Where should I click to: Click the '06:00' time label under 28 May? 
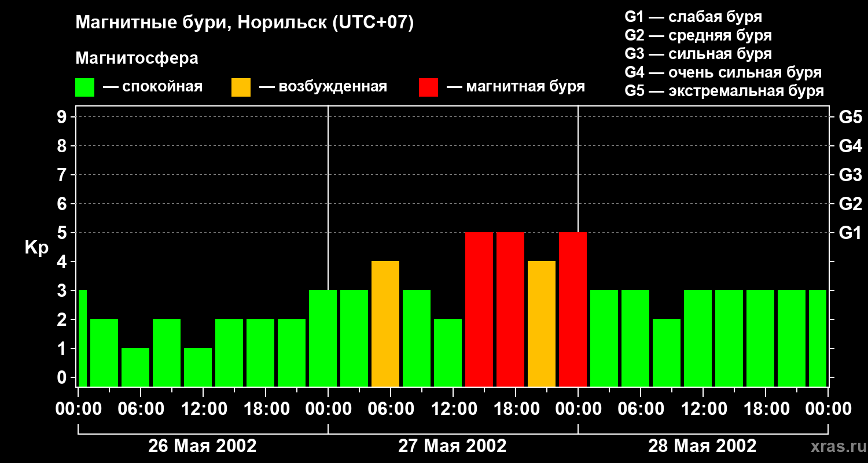(640, 409)
